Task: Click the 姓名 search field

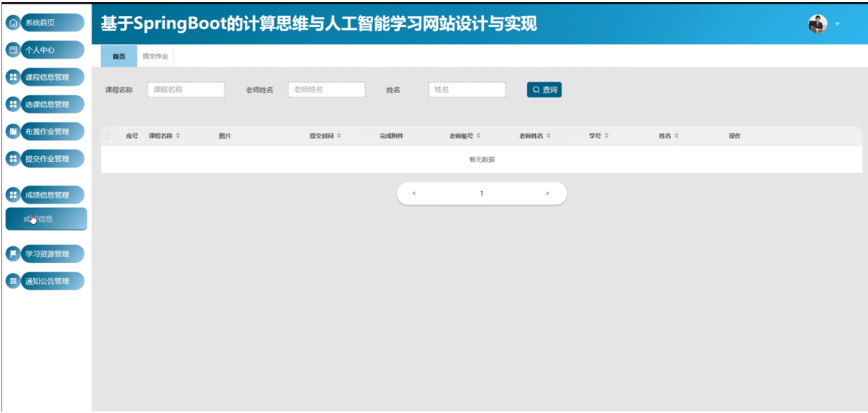Action: (x=467, y=89)
